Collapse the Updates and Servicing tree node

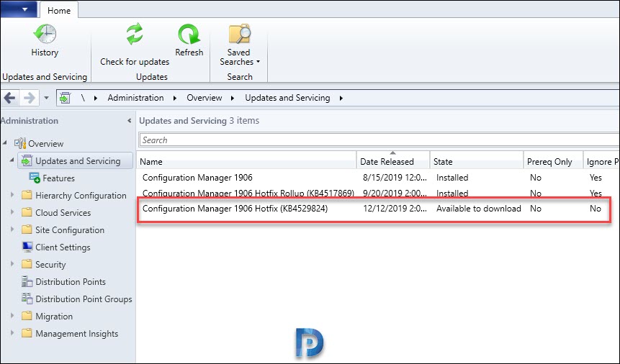12,160
